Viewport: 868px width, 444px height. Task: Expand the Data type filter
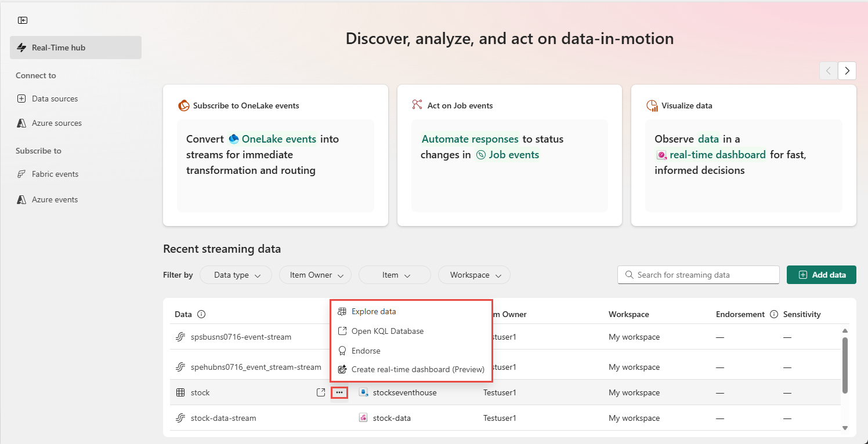236,275
